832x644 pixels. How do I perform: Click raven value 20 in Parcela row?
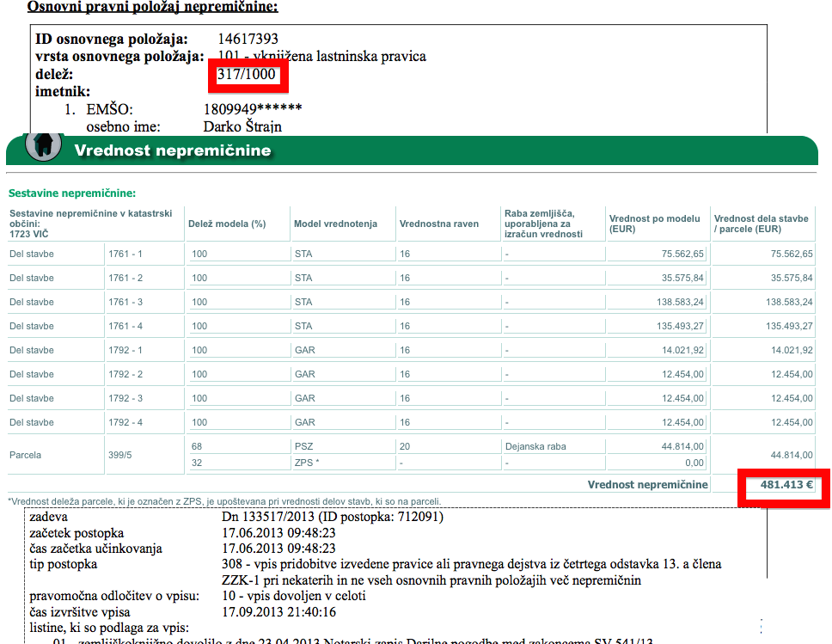coord(405,446)
